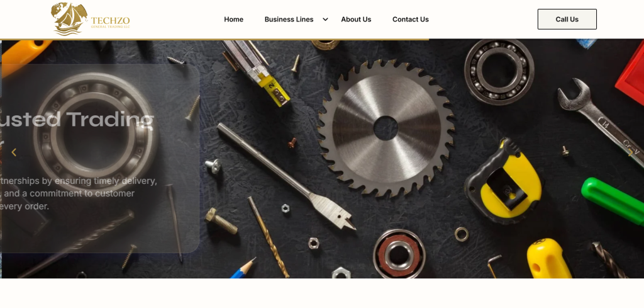Select the 'usted Trading' slide heading
The image size is (644, 308).
pos(77,119)
